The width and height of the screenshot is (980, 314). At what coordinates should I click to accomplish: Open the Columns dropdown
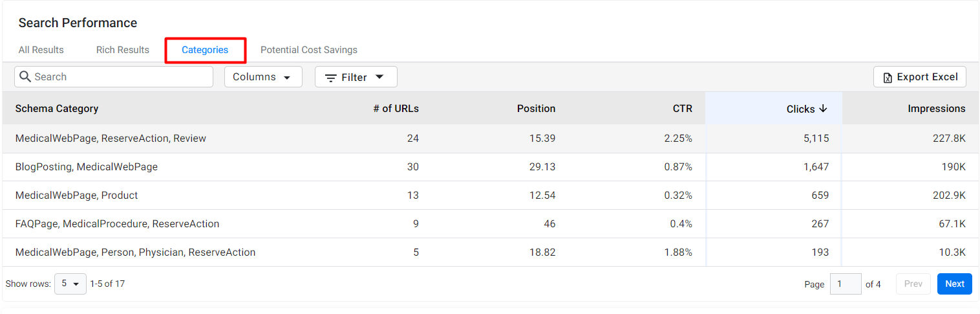(263, 76)
